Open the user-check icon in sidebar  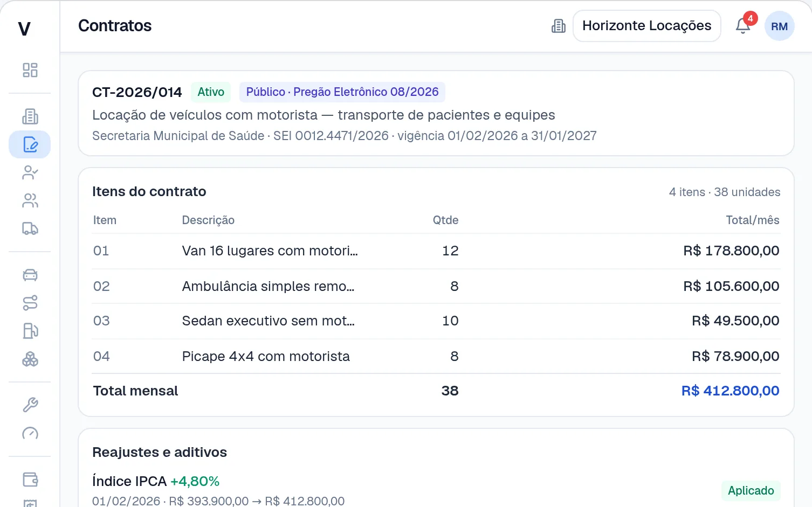30,172
